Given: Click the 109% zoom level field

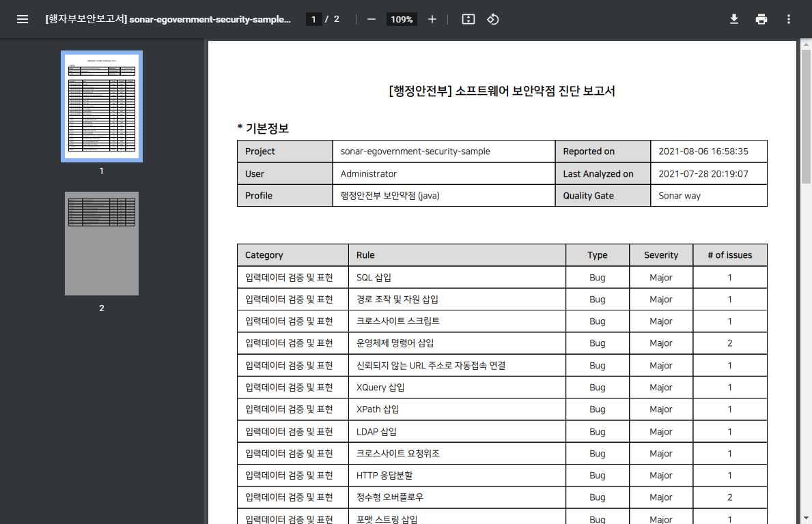Looking at the screenshot, I should coord(402,19).
